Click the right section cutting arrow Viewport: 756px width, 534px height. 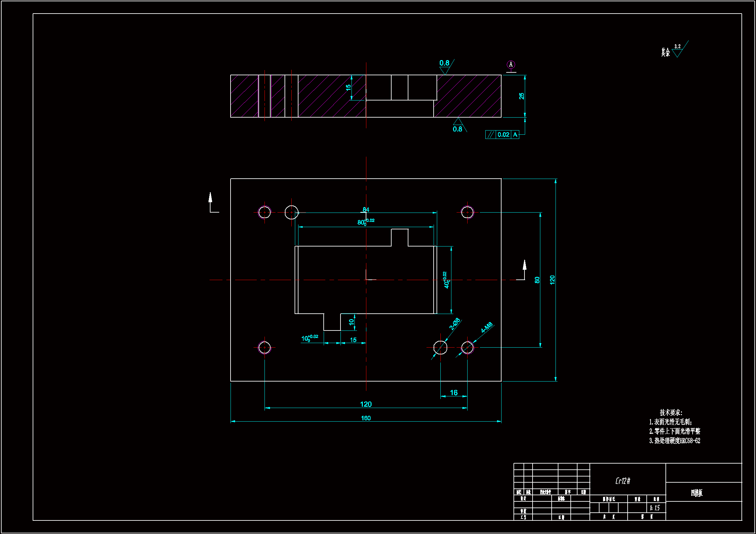click(524, 266)
